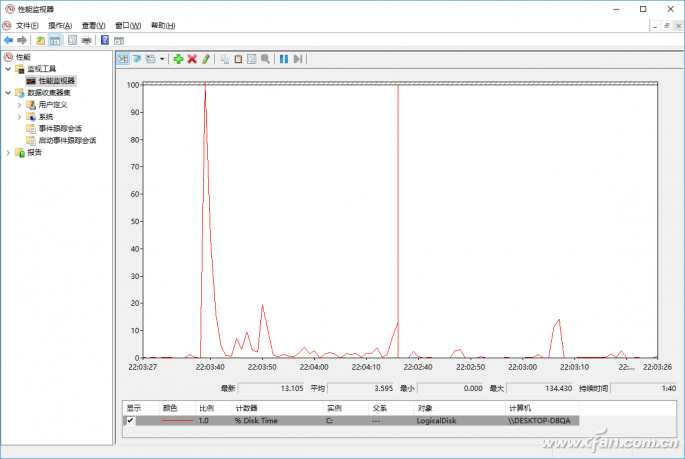Click the blue Help icon in main toolbar

pos(104,40)
